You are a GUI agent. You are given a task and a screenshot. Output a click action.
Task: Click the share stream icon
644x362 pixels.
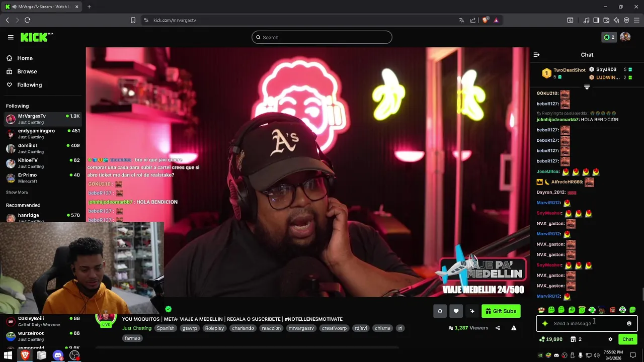pyautogui.click(x=498, y=328)
